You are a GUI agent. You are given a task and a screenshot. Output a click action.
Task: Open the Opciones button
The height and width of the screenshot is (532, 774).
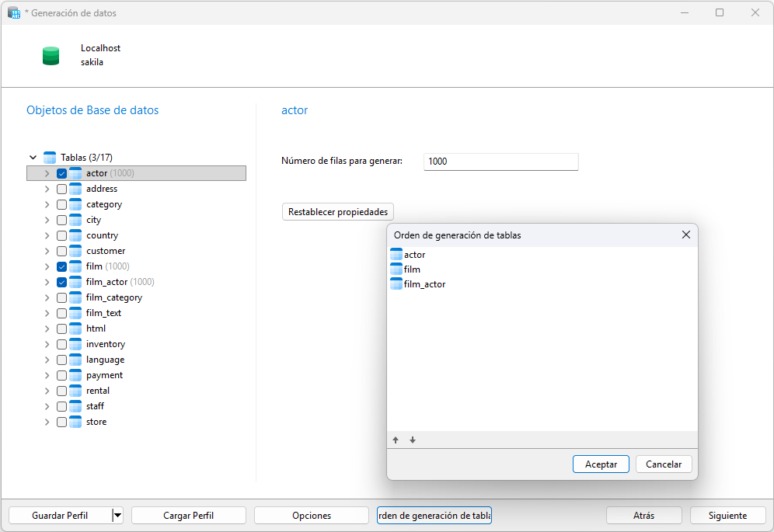coord(312,515)
